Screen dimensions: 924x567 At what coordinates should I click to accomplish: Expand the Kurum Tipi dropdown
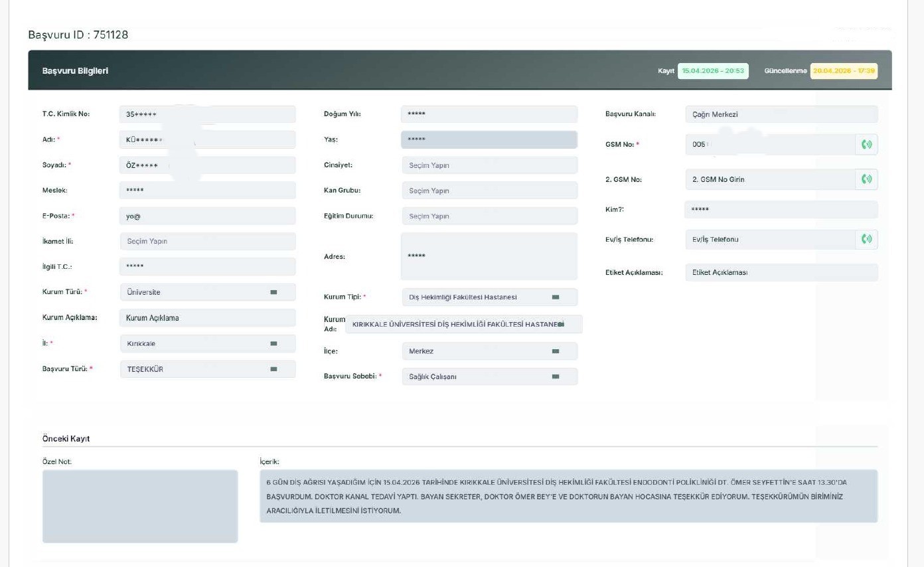(489, 297)
